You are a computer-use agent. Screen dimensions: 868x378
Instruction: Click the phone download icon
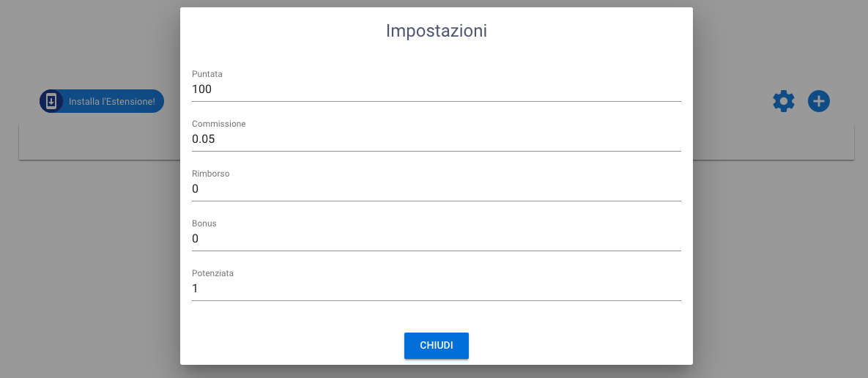[51, 101]
